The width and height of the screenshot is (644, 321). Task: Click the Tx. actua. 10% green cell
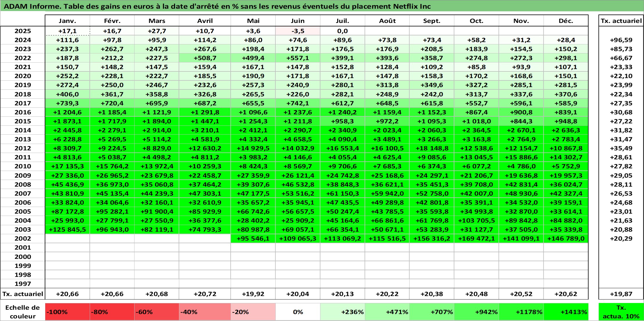[621, 312]
